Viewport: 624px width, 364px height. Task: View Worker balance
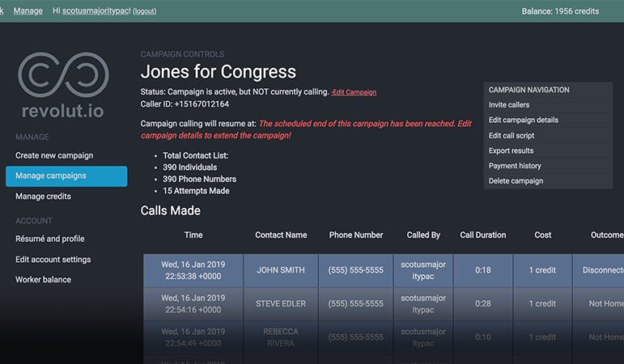[43, 280]
